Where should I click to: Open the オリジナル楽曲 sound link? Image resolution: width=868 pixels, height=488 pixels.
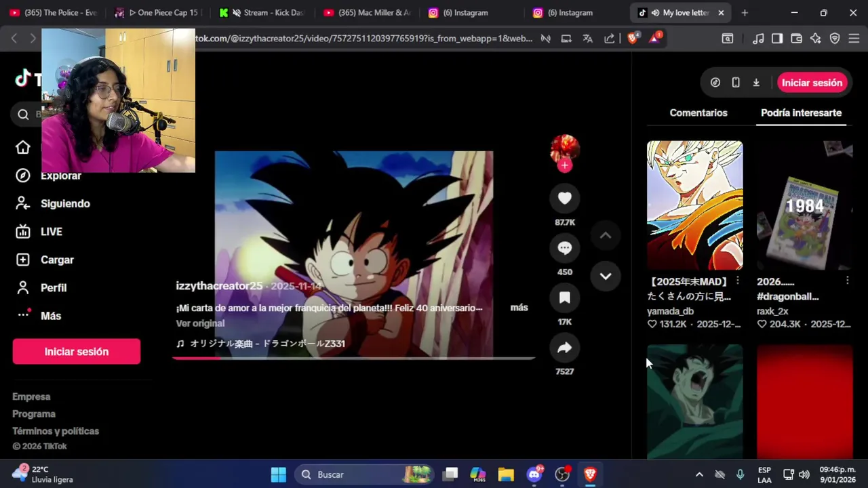click(260, 344)
